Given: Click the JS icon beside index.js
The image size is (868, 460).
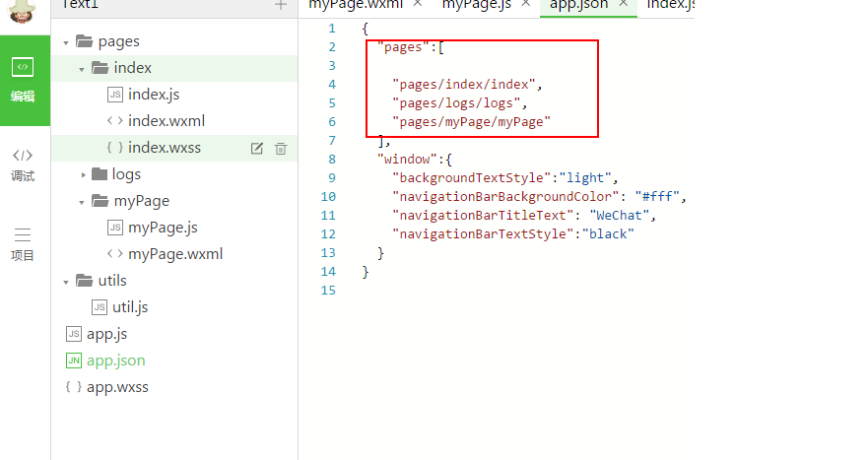Looking at the screenshot, I should pyautogui.click(x=115, y=95).
